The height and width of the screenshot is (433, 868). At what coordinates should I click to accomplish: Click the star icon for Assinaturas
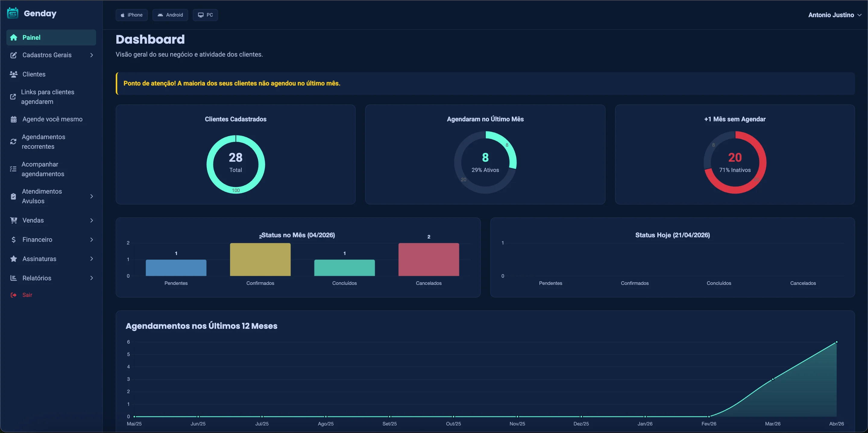click(x=14, y=259)
